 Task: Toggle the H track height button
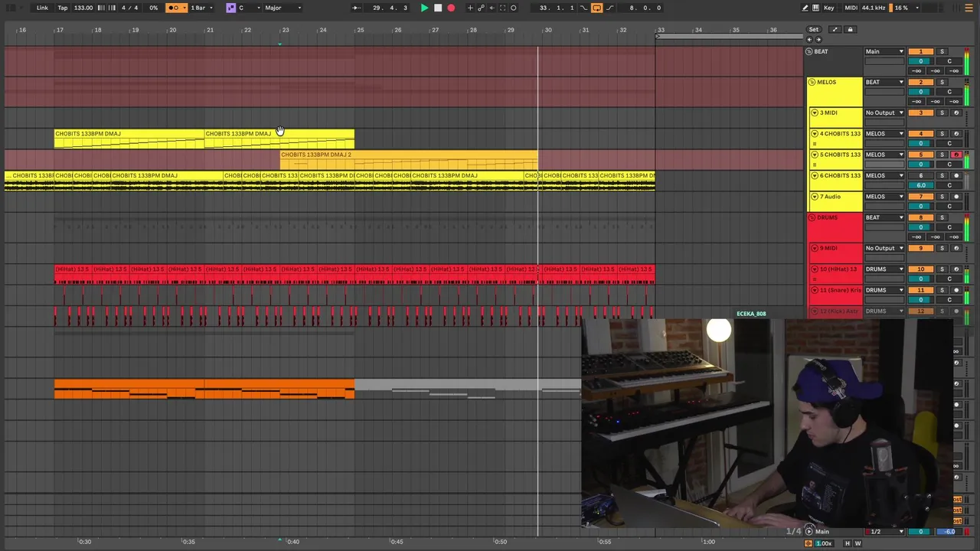[x=847, y=543]
